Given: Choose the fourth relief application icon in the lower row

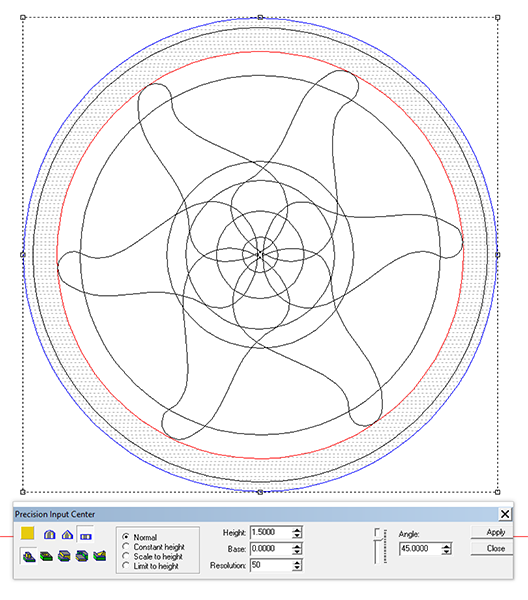Looking at the screenshot, I should tap(82, 556).
